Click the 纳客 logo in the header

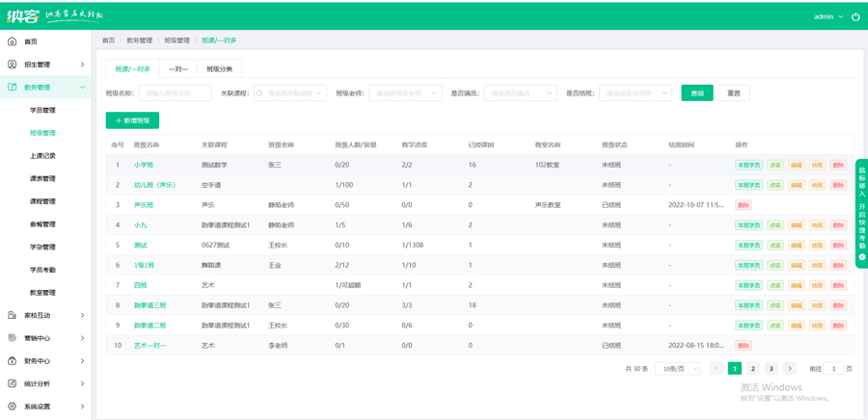coord(23,16)
